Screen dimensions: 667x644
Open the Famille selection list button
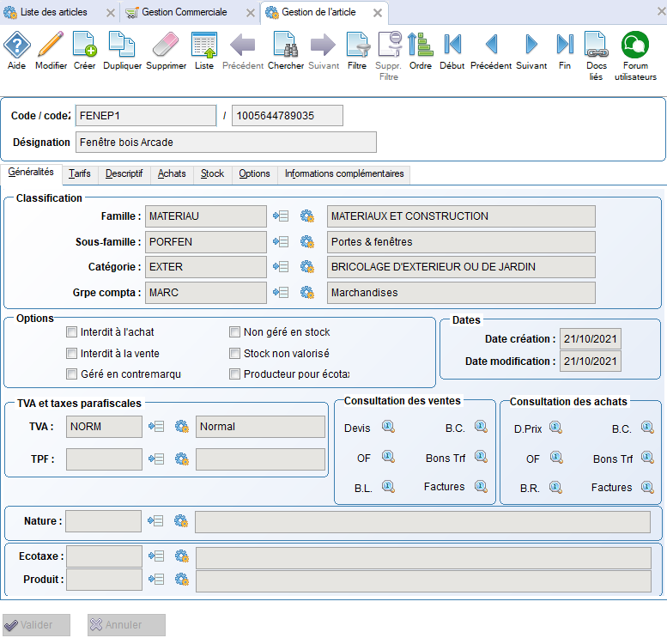point(281,216)
